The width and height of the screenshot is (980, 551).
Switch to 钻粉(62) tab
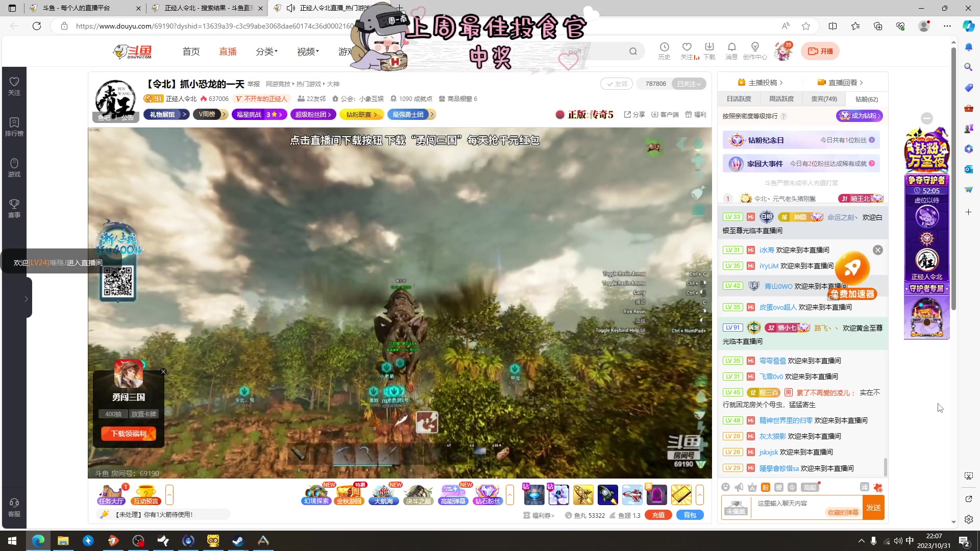pos(867,99)
